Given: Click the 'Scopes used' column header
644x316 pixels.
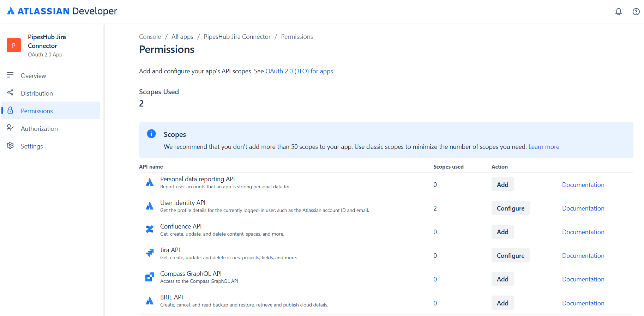Looking at the screenshot, I should click(x=449, y=167).
